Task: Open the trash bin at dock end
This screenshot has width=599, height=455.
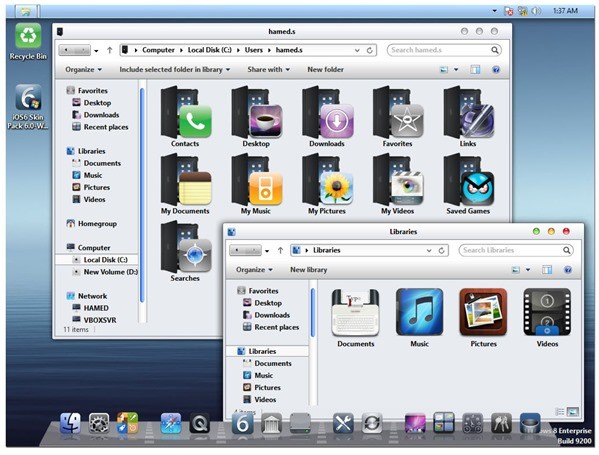Action: click(530, 423)
